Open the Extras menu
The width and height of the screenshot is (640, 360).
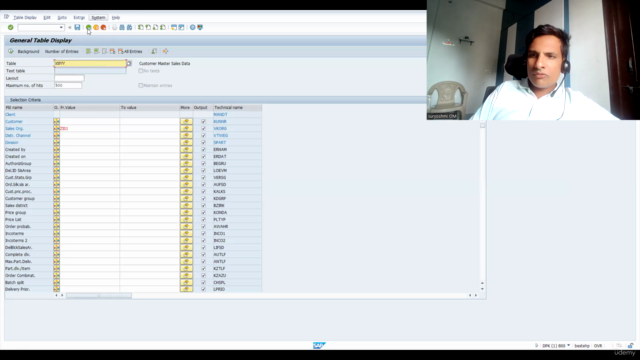point(79,18)
